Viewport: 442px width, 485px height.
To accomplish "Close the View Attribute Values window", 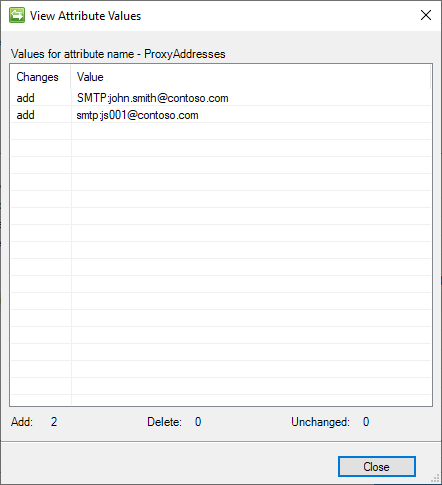I will click(426, 15).
